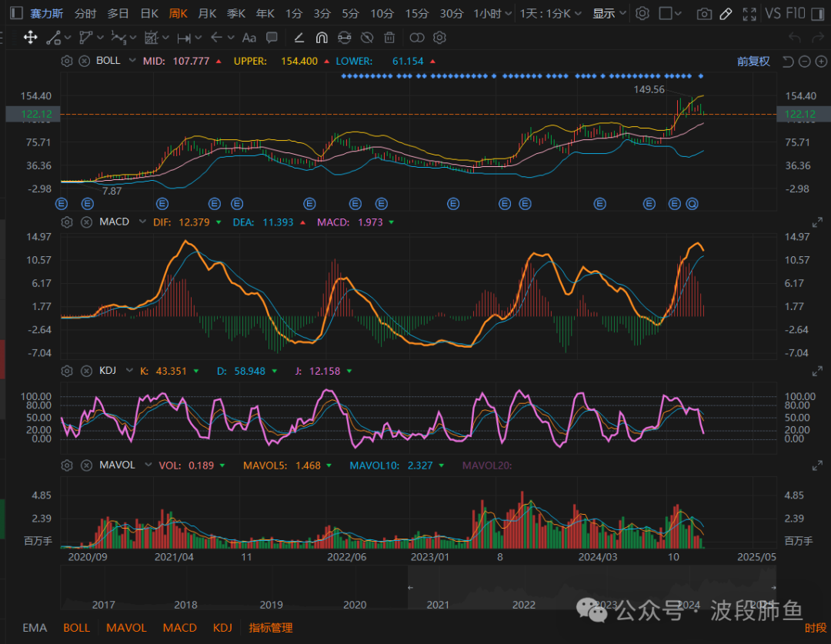Undo the last drawing action

point(794,38)
